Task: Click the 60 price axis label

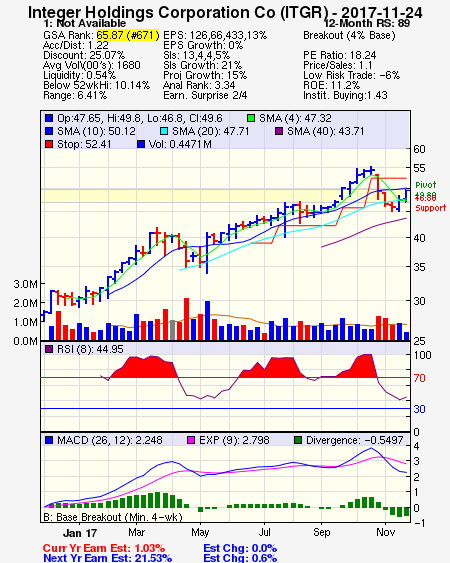Action: coord(419,149)
